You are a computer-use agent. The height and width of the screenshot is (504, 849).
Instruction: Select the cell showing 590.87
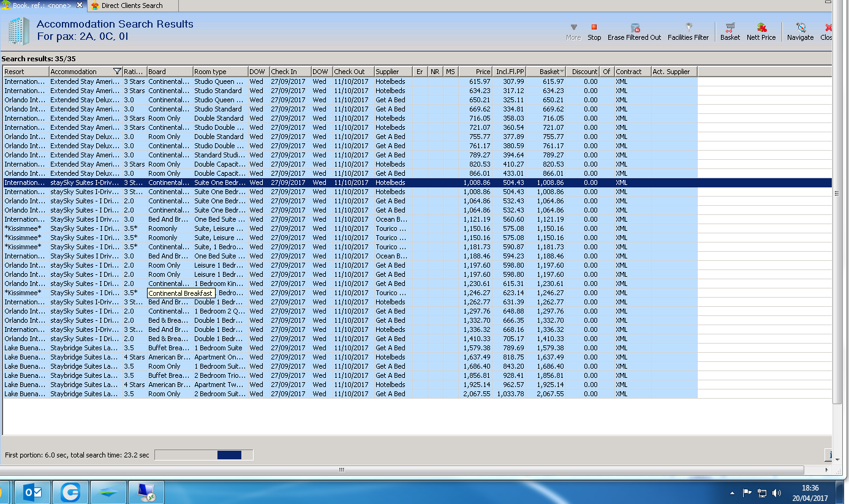click(510, 247)
